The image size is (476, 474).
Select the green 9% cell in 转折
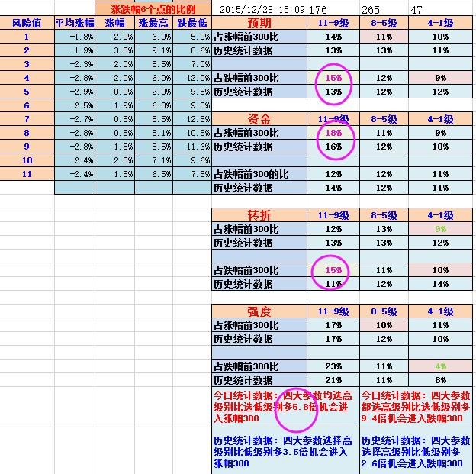(440, 229)
